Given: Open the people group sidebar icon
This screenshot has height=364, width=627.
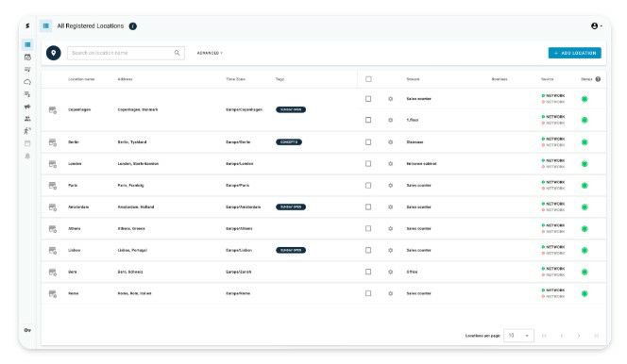Looking at the screenshot, I should coord(27,119).
